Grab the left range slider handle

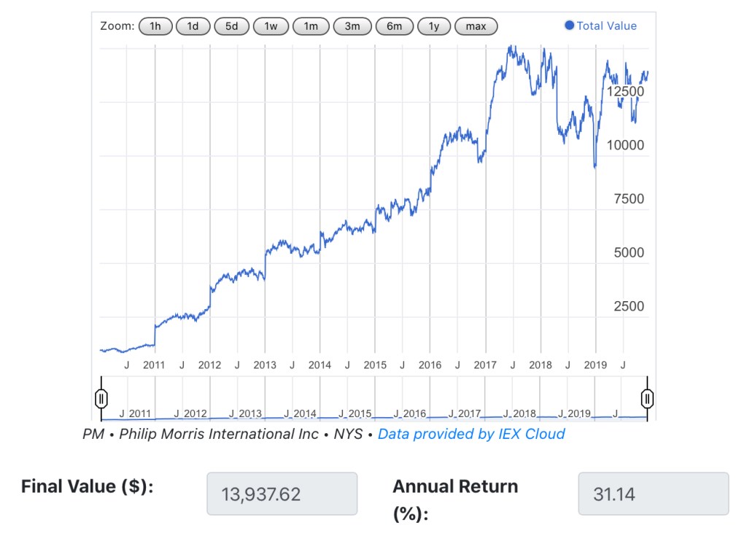click(x=102, y=398)
